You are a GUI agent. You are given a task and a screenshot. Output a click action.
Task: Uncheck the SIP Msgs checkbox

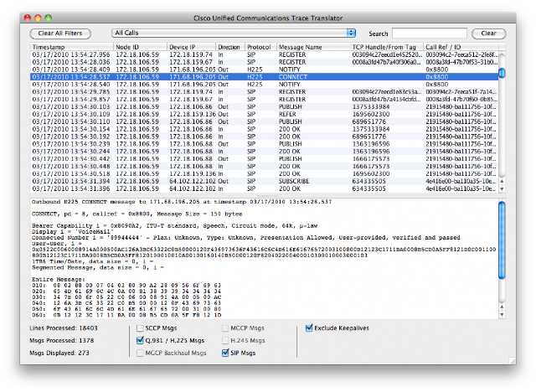pos(225,353)
